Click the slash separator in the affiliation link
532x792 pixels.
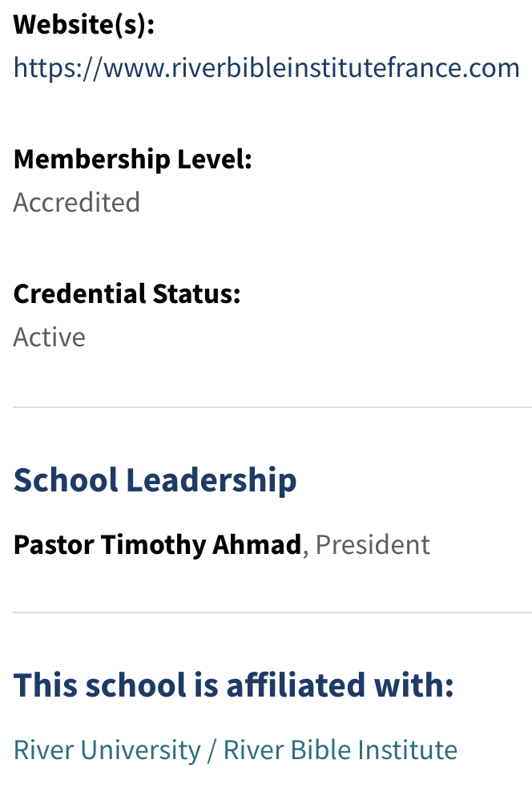point(212,750)
